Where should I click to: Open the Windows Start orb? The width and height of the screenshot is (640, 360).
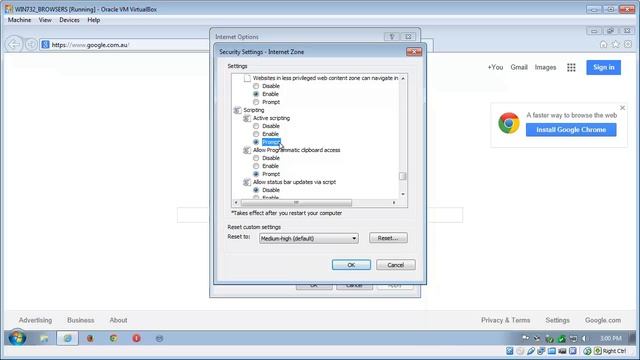point(17,338)
